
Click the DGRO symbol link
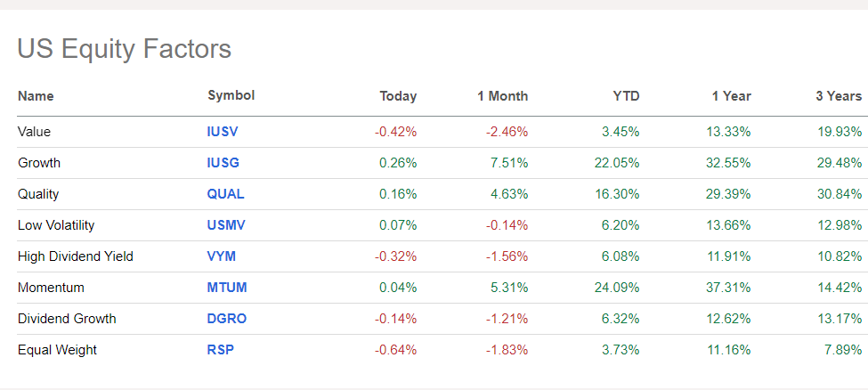pos(226,319)
